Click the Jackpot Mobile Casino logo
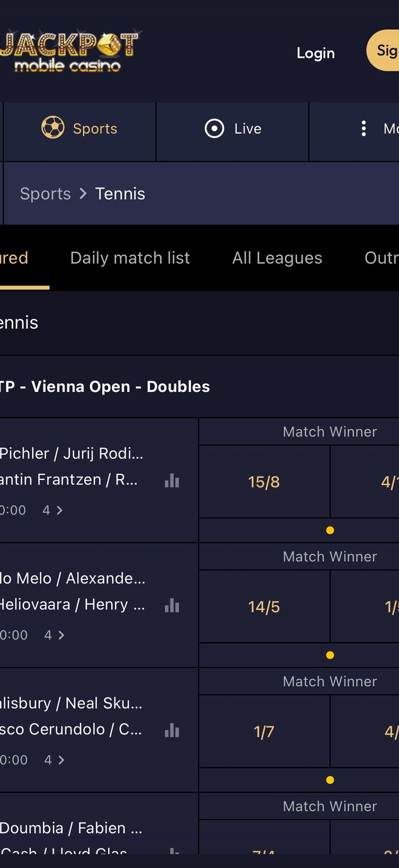 [69, 52]
